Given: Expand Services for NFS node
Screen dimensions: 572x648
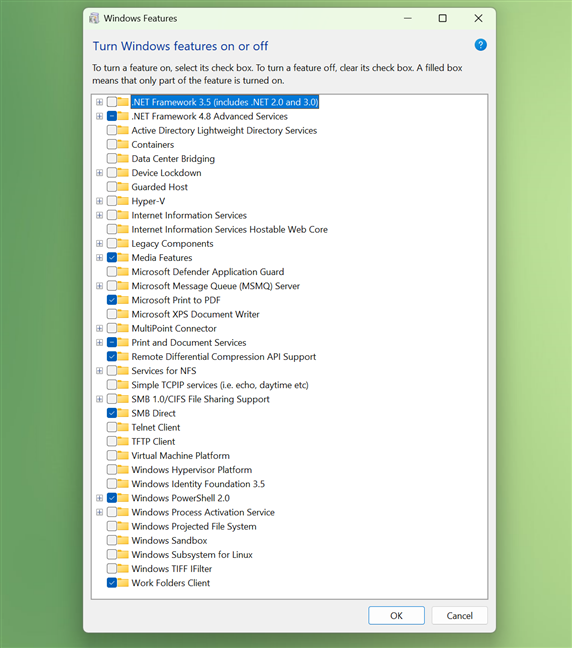Looking at the screenshot, I should point(100,371).
